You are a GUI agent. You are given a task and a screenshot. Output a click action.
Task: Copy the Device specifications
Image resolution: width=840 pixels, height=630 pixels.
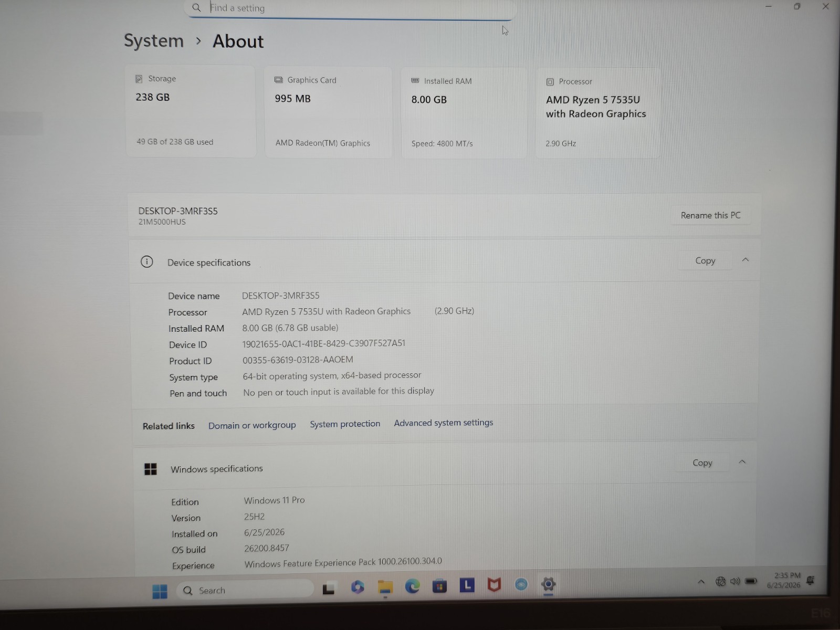pos(705,260)
